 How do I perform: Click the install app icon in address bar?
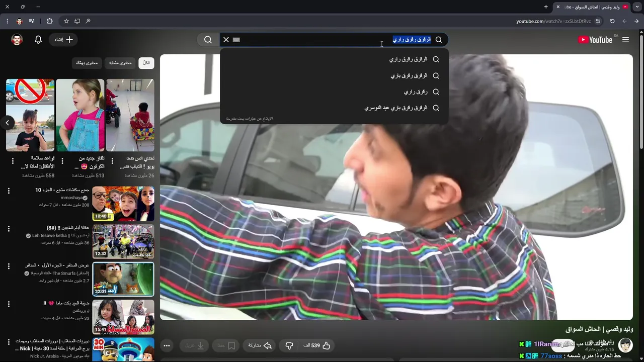coord(77,21)
